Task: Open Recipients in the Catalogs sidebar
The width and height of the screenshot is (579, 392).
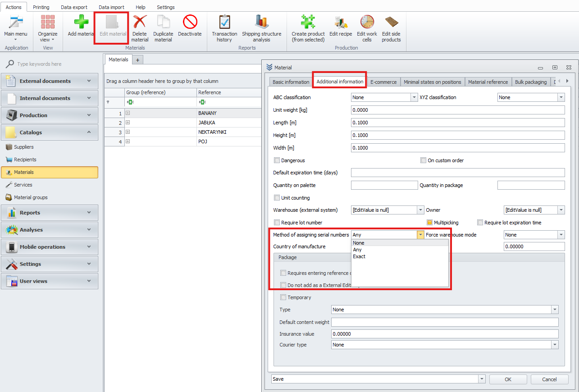Action: coord(25,160)
